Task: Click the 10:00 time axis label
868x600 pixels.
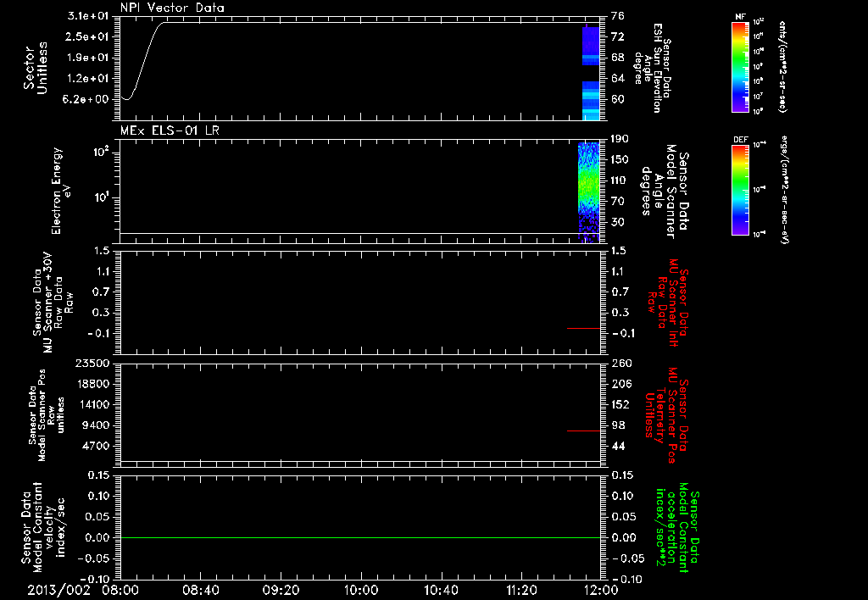Action: (361, 590)
